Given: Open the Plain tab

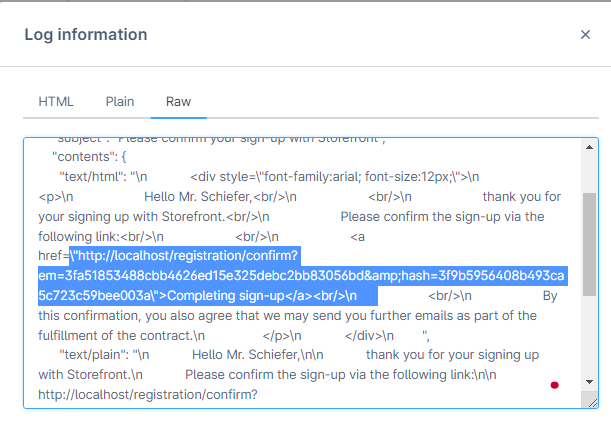Looking at the screenshot, I should pyautogui.click(x=120, y=101).
